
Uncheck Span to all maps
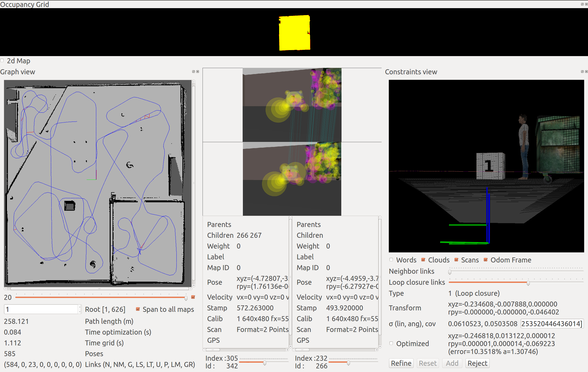(138, 309)
